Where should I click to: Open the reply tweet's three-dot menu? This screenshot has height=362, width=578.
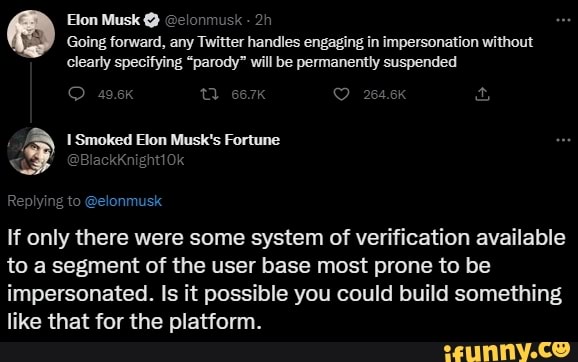tap(563, 140)
